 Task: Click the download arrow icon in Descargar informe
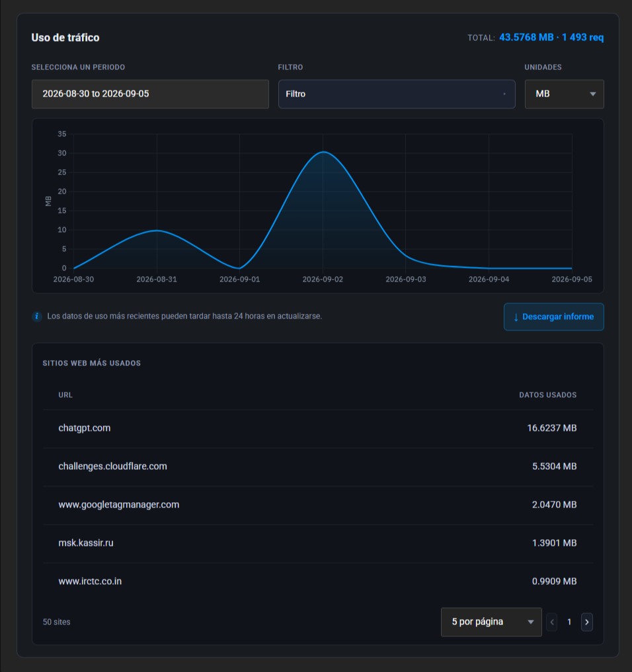click(516, 317)
